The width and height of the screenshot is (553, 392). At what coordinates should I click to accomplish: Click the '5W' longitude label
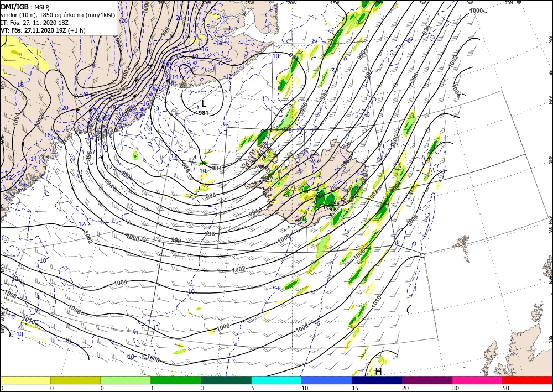423,3
